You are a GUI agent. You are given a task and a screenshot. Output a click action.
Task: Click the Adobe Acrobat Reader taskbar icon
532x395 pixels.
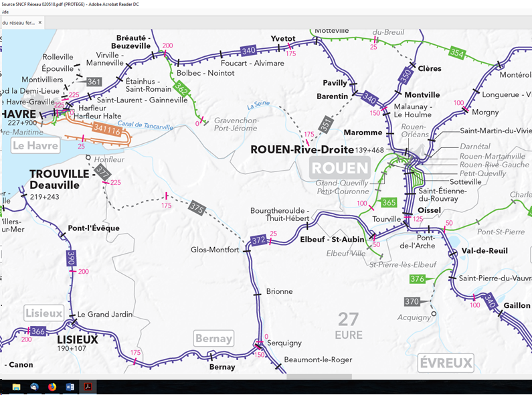[x=88, y=386]
